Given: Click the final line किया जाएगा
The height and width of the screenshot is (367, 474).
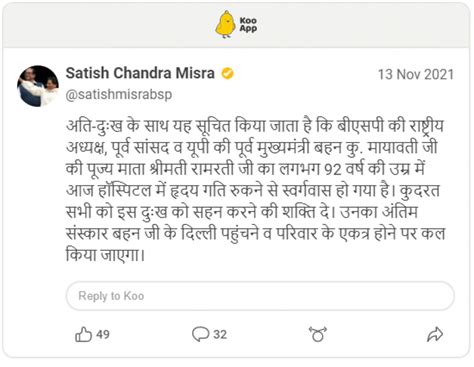Looking at the screenshot, I should [105, 255].
